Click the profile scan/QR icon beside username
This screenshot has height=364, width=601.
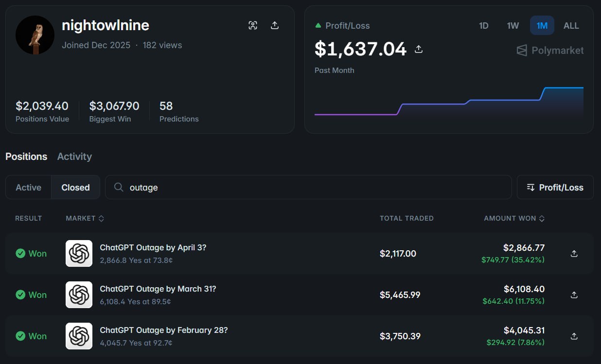(253, 26)
